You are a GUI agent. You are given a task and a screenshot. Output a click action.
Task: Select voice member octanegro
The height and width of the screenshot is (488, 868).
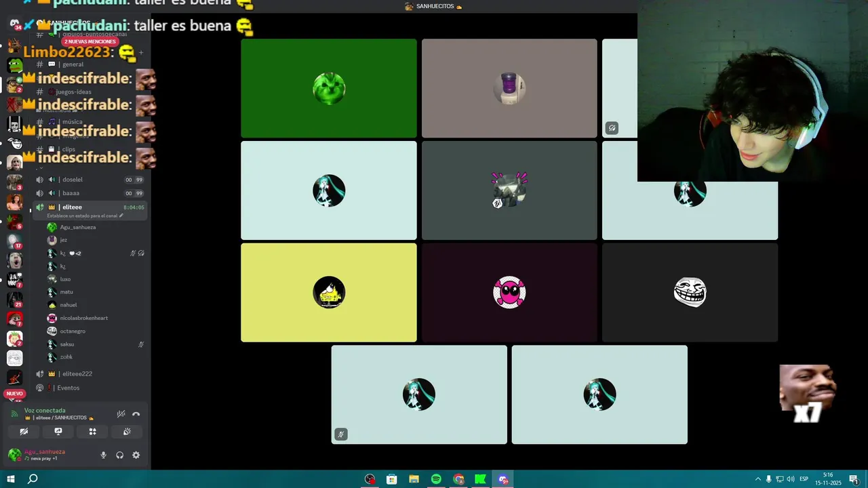pyautogui.click(x=95, y=331)
